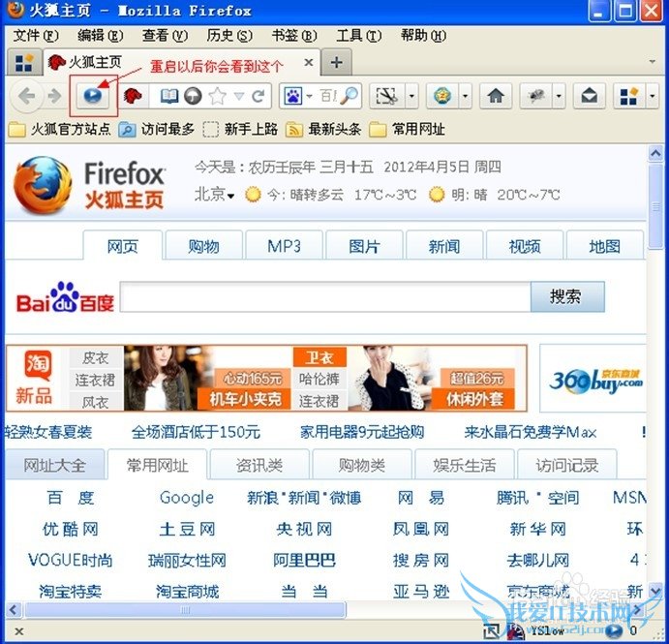Open the 文件 menu

pos(36,36)
